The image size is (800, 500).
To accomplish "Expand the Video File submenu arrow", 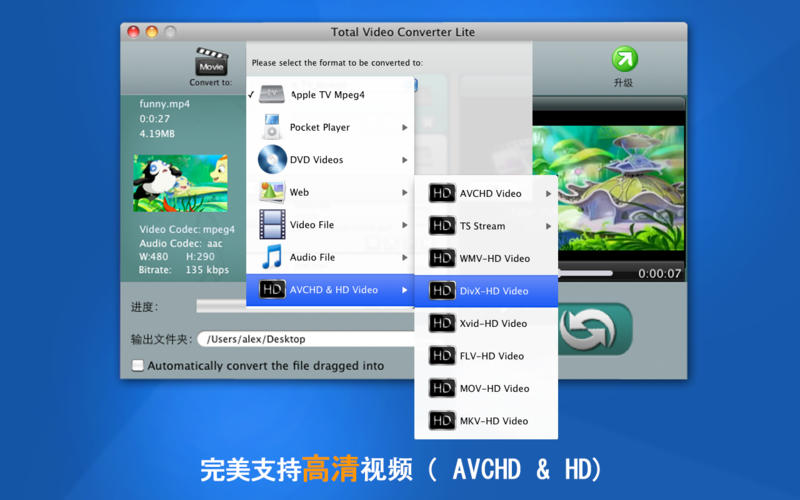I will tap(405, 225).
